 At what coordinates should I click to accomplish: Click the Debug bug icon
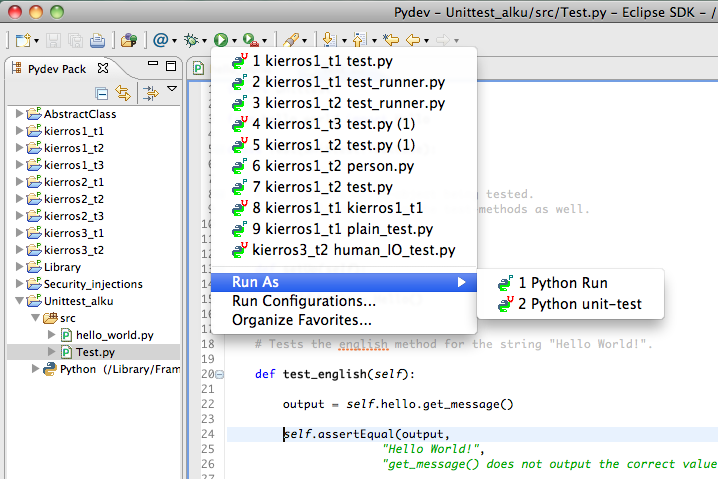click(191, 40)
